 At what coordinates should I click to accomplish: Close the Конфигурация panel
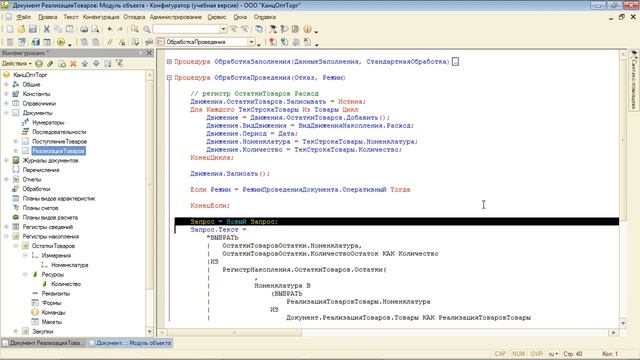(149, 53)
